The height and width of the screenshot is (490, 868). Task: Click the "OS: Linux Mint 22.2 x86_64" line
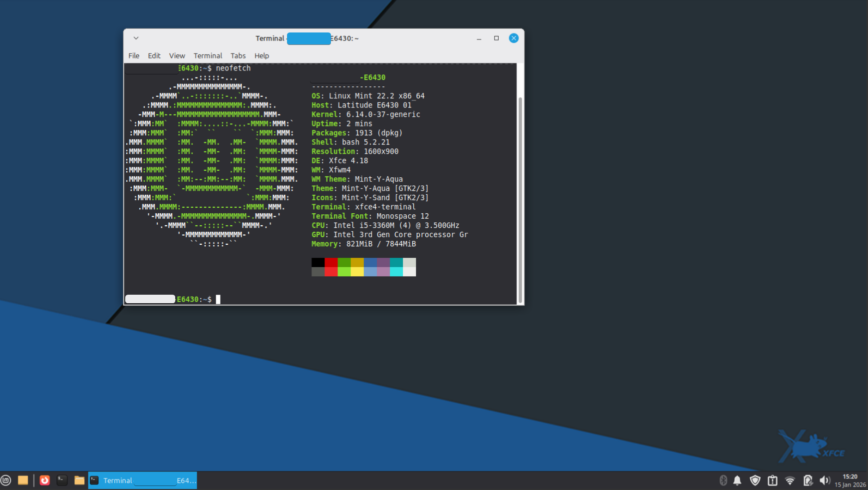coord(368,96)
